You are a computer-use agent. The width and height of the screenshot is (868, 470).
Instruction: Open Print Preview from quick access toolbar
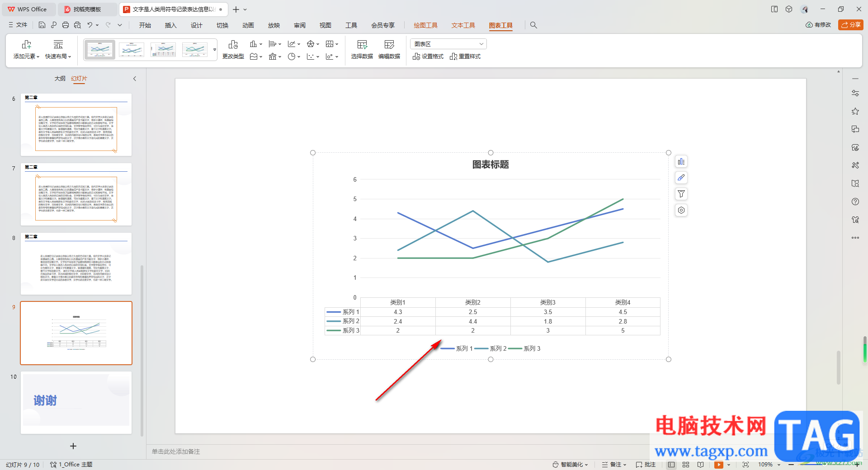coord(77,25)
